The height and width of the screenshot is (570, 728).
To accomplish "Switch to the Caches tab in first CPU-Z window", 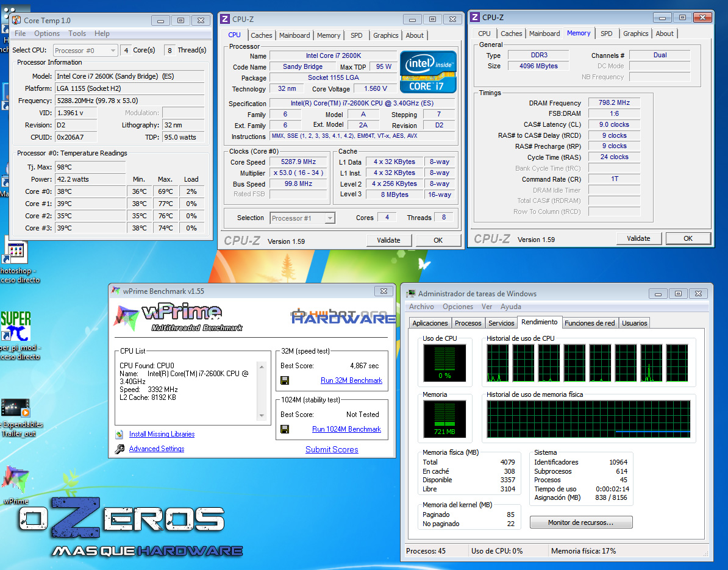I will coord(262,35).
